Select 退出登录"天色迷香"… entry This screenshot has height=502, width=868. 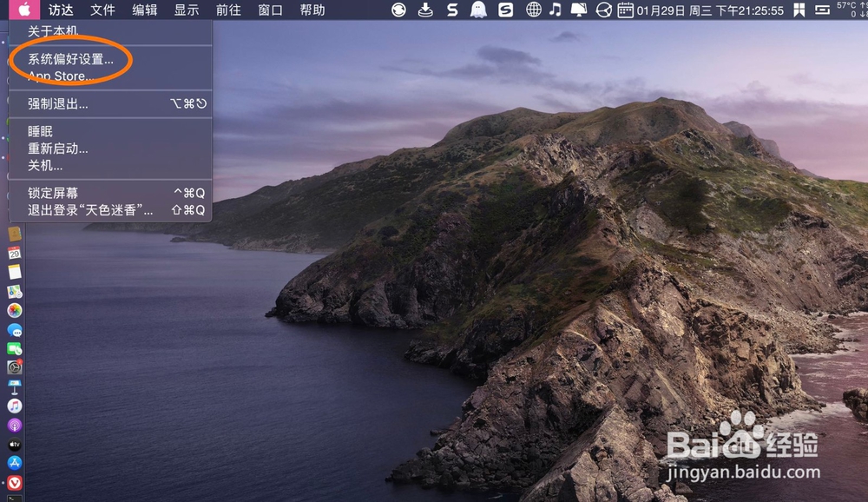coord(111,210)
